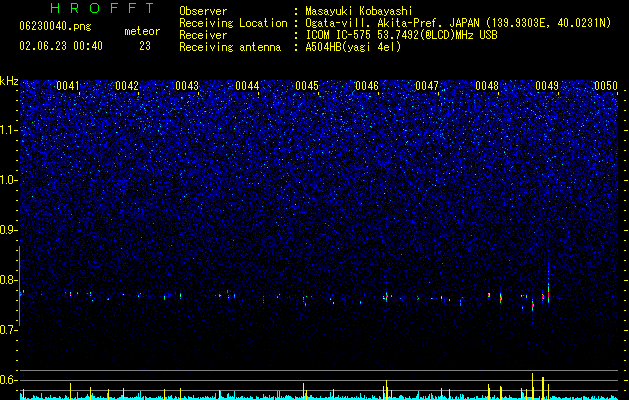
Task: Click the 0042 time marker
Action: (127, 86)
